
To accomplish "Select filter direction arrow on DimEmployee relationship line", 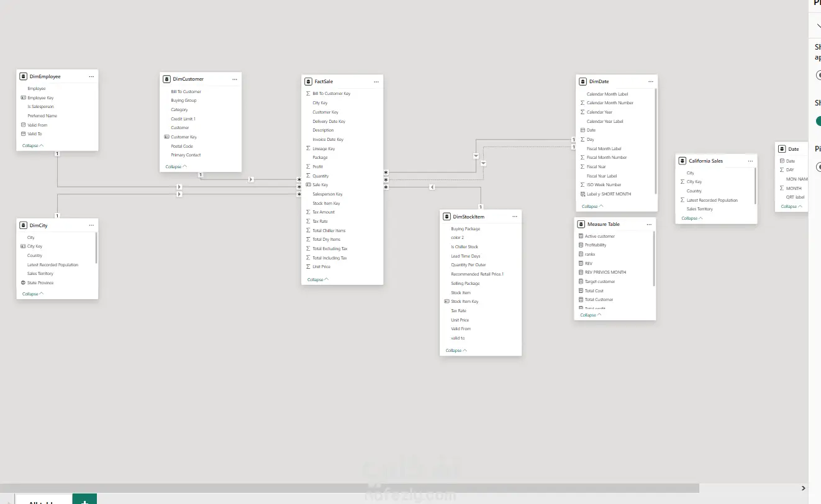I will pyautogui.click(x=179, y=187).
